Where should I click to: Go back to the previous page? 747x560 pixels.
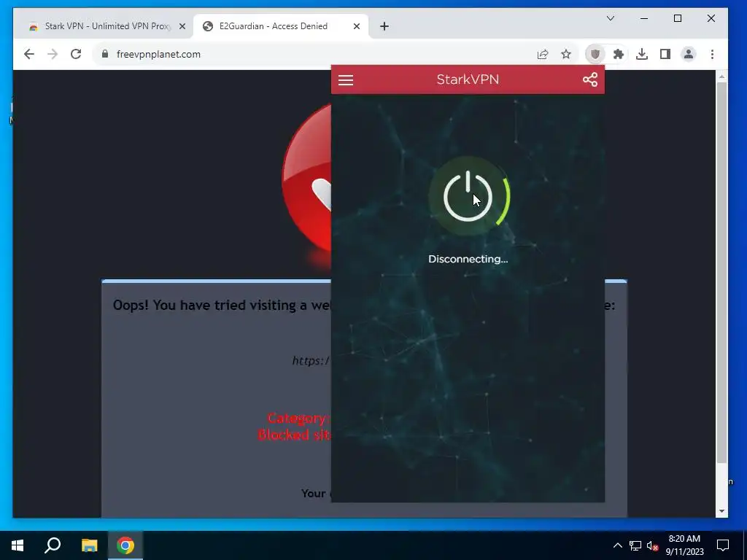pos(29,54)
